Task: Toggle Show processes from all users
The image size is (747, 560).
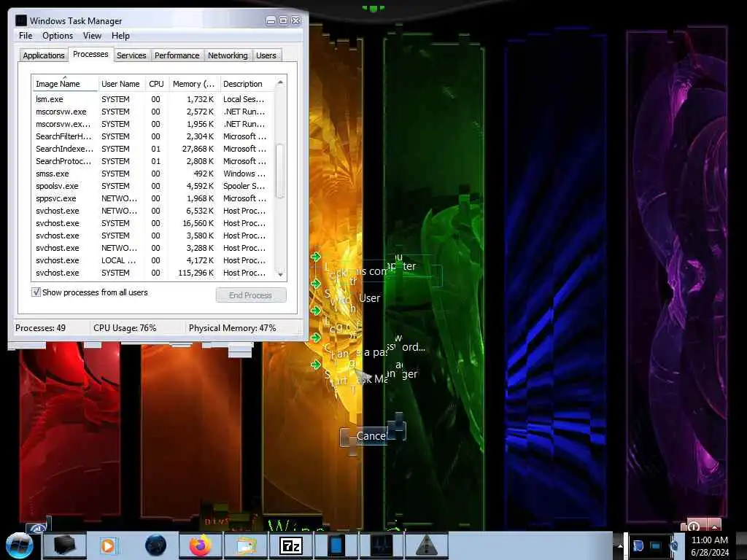Action: point(36,292)
